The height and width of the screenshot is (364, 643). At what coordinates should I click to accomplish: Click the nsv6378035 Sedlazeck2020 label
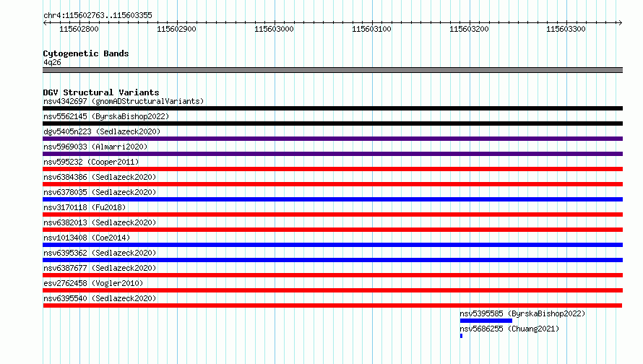(x=100, y=192)
